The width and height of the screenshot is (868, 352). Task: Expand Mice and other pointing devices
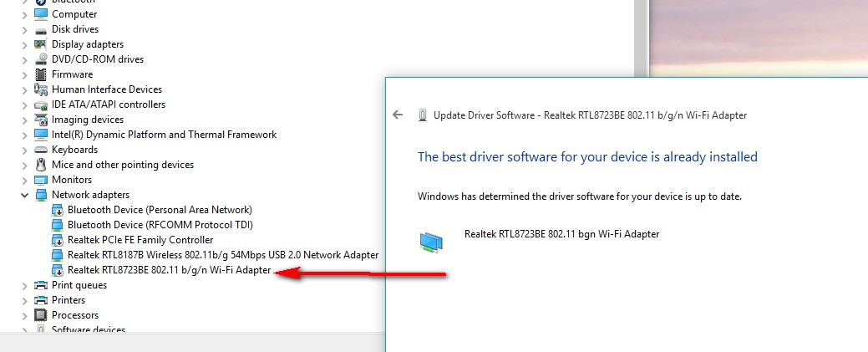[25, 165]
